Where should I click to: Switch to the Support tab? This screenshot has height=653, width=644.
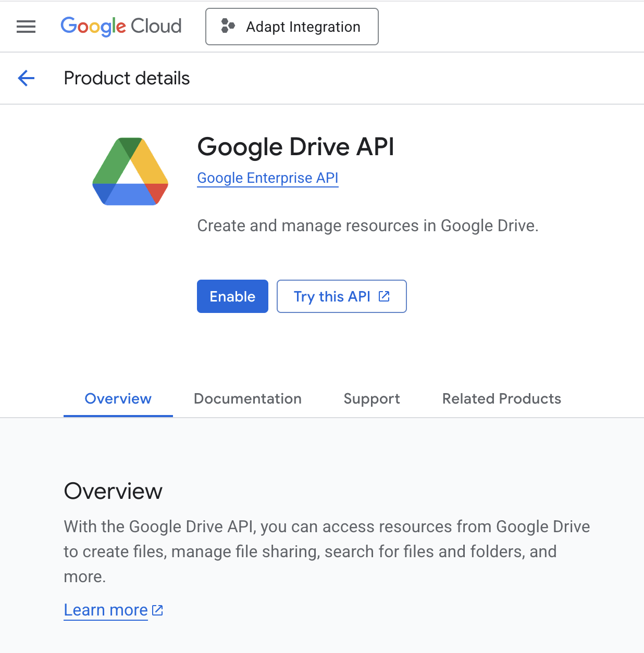click(371, 398)
